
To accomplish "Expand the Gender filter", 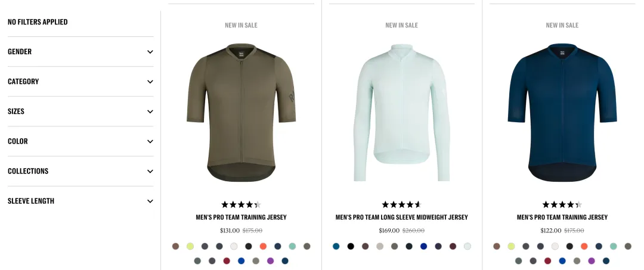I will 80,52.
